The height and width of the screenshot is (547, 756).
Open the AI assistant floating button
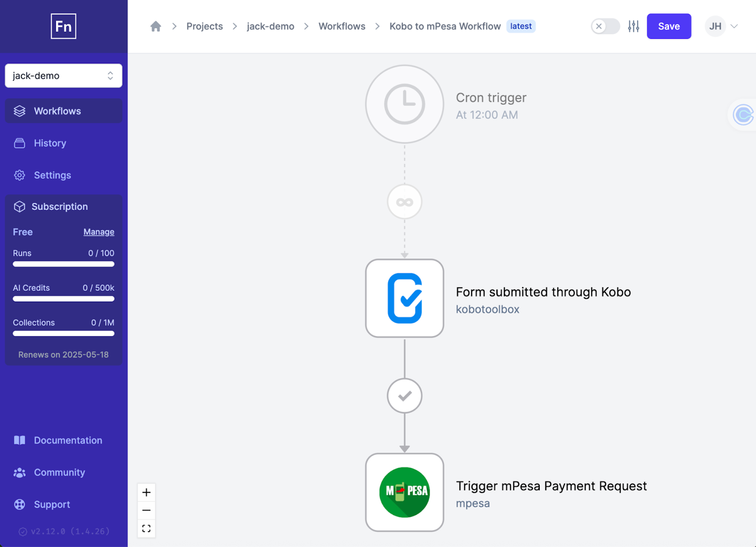pyautogui.click(x=743, y=115)
